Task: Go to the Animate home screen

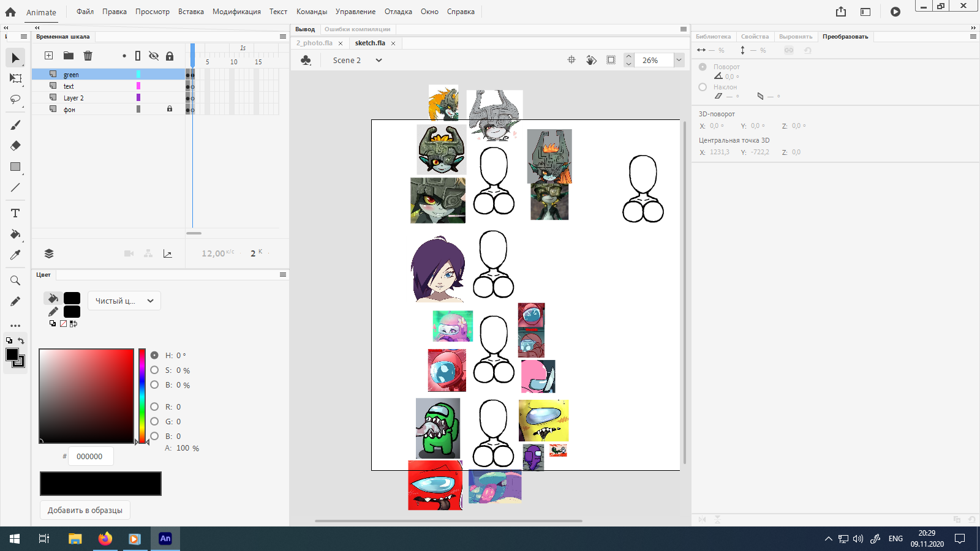Action: coord(10,12)
